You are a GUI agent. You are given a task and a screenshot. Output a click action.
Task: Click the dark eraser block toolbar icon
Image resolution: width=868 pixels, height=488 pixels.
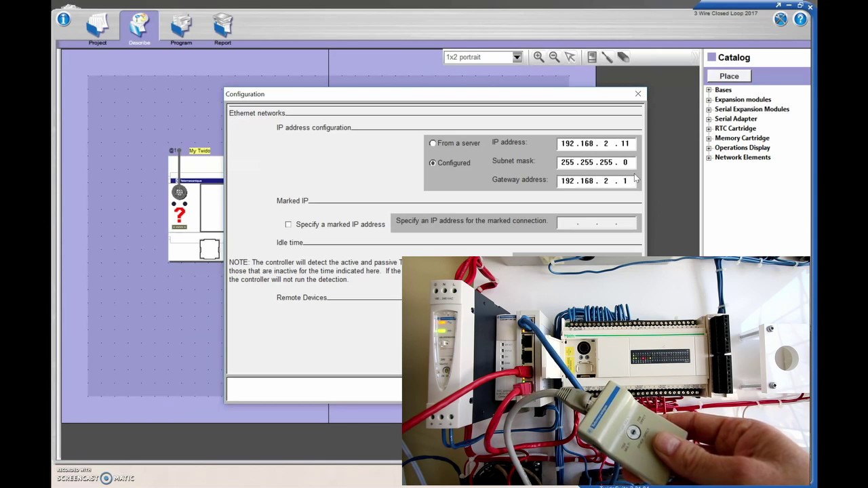pos(623,57)
